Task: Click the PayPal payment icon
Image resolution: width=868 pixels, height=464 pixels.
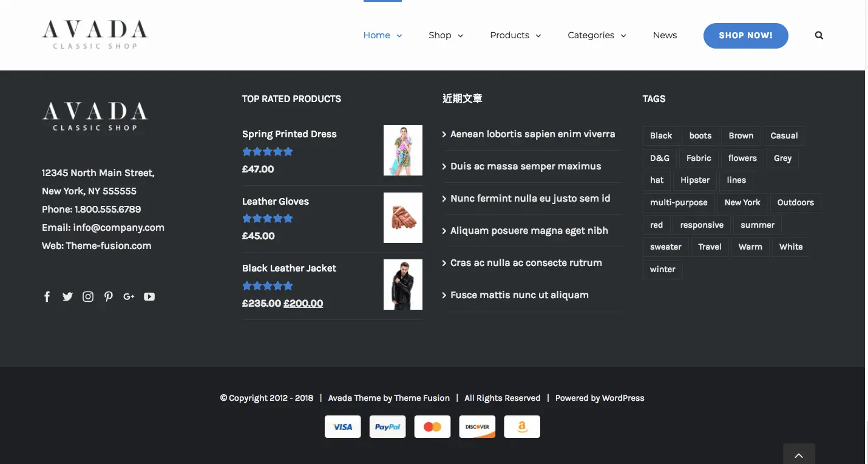Action: [x=388, y=426]
